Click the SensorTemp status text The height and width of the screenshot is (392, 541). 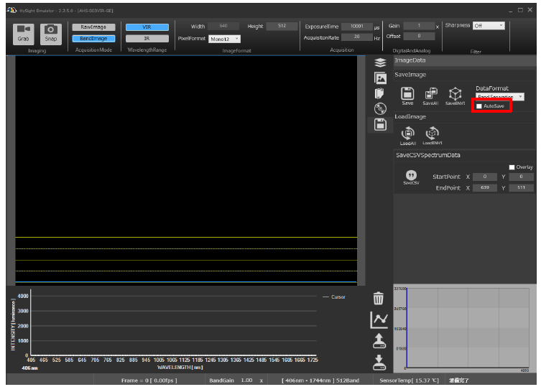(409, 381)
